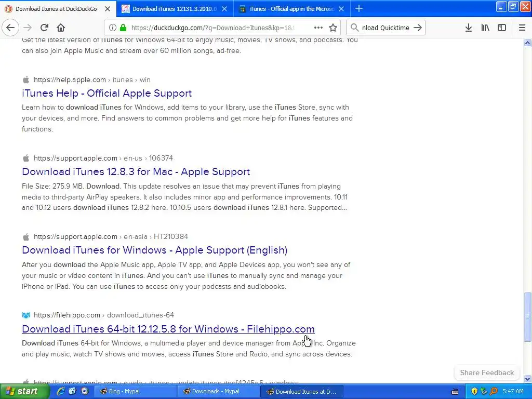Image resolution: width=532 pixels, height=399 pixels.
Task: Click the Share Feedback button
Action: click(x=487, y=373)
